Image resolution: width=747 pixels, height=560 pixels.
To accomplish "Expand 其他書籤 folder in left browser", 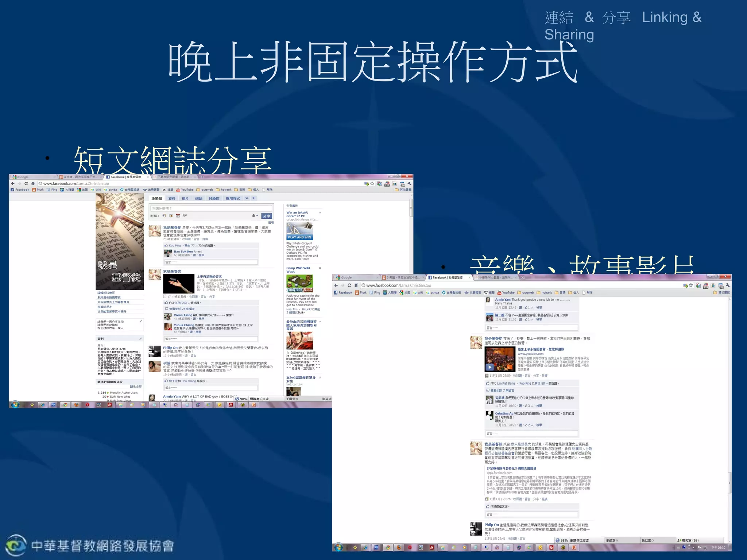I will (x=403, y=190).
